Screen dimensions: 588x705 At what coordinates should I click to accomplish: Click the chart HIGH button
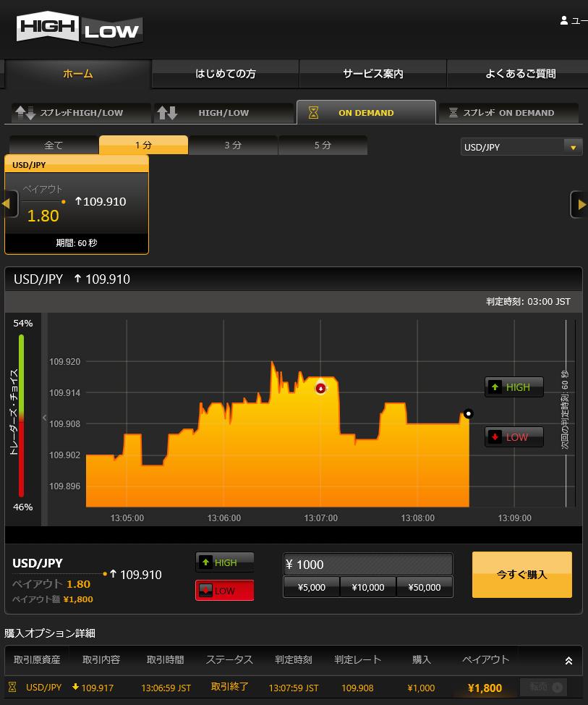(514, 387)
